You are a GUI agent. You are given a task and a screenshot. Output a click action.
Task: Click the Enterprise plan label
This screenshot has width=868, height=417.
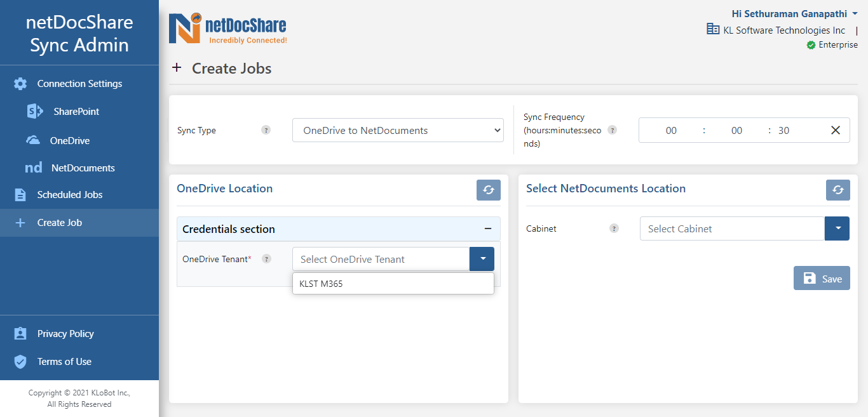coord(838,45)
